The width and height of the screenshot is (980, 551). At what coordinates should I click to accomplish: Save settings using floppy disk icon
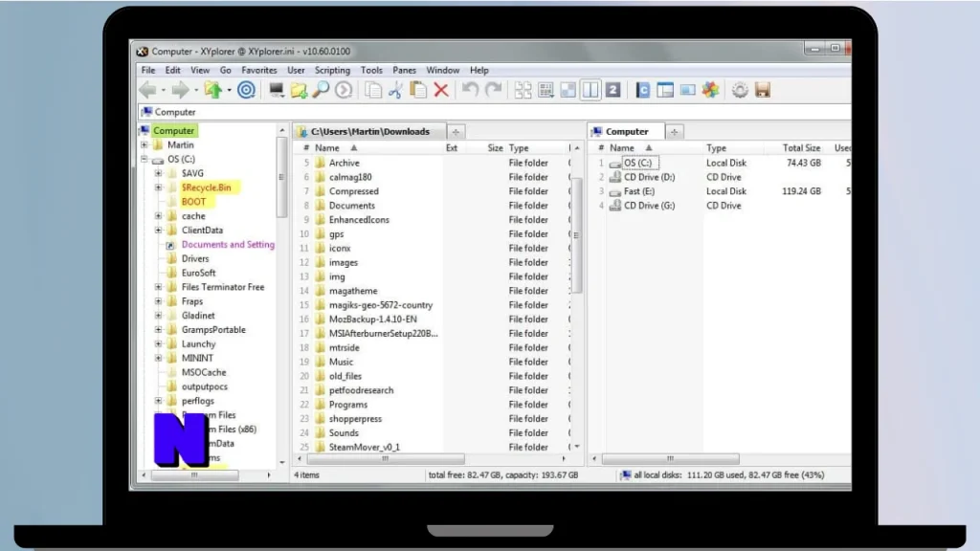pos(763,90)
